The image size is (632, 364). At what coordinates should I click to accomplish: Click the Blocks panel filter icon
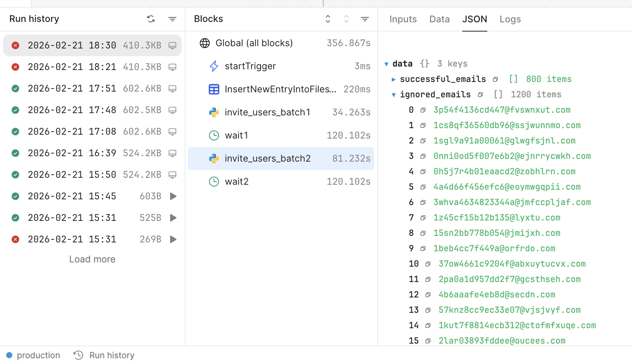365,19
